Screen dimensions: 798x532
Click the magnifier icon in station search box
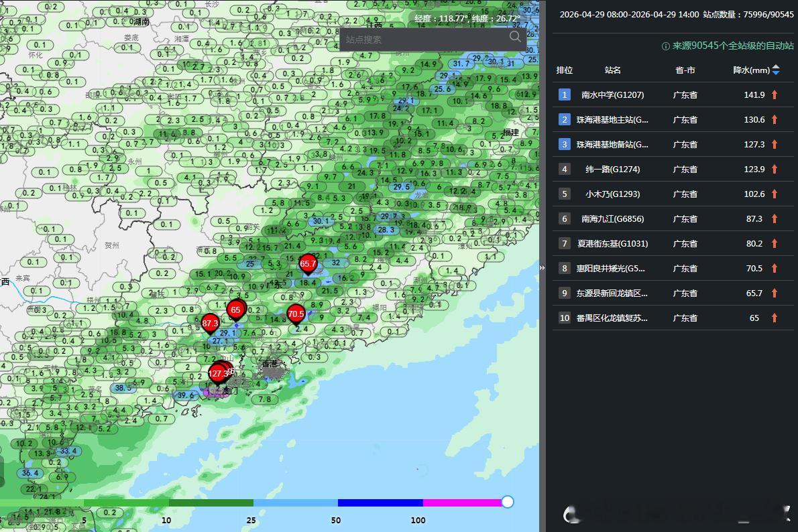pyautogui.click(x=515, y=37)
